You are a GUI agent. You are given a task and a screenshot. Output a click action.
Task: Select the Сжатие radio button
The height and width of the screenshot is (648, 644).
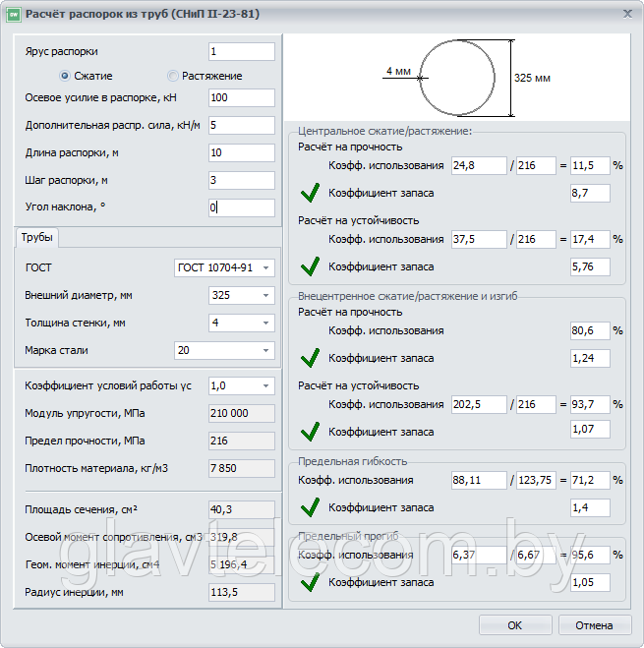(x=65, y=76)
